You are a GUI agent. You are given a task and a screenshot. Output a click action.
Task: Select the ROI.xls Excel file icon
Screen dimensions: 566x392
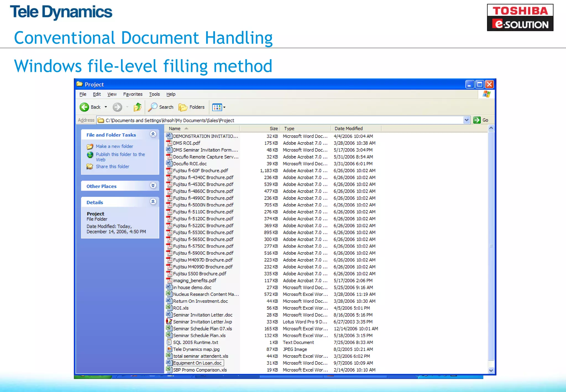pyautogui.click(x=169, y=308)
